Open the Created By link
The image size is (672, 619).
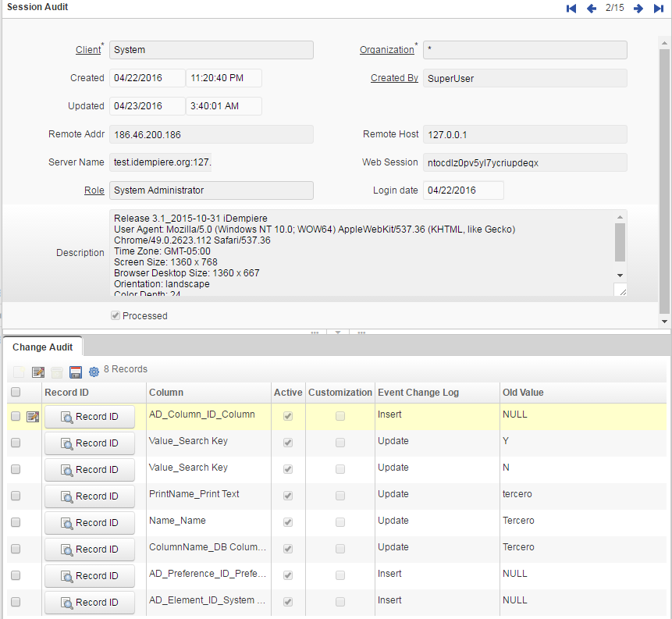pos(394,78)
